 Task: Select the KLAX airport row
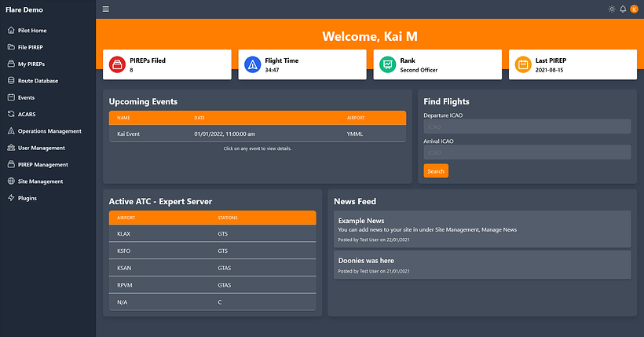pos(212,233)
